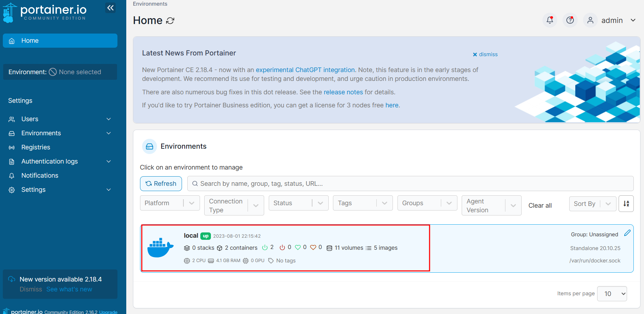This screenshot has width=644, height=314.
Task: Click Clear all filters
Action: pyautogui.click(x=540, y=206)
